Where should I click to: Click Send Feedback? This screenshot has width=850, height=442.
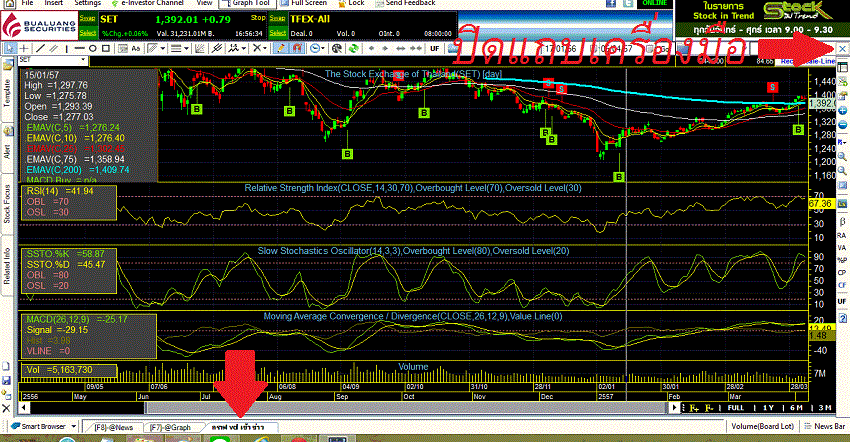coord(405,3)
